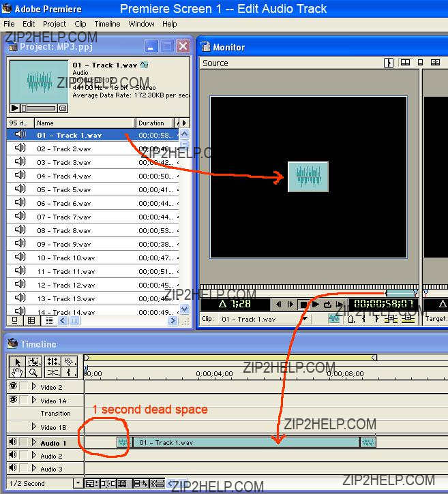Switch Project window to Thumbnail View
The image size is (448, 494).
coord(31,320)
